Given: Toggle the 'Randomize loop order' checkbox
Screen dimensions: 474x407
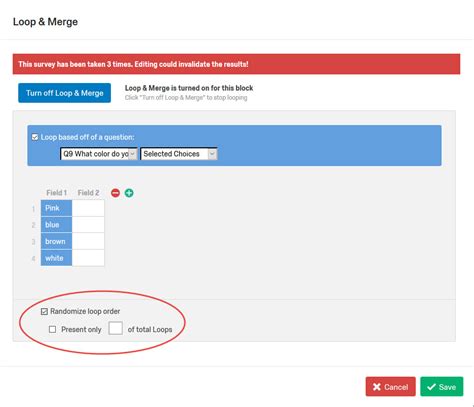Looking at the screenshot, I should pos(44,312).
